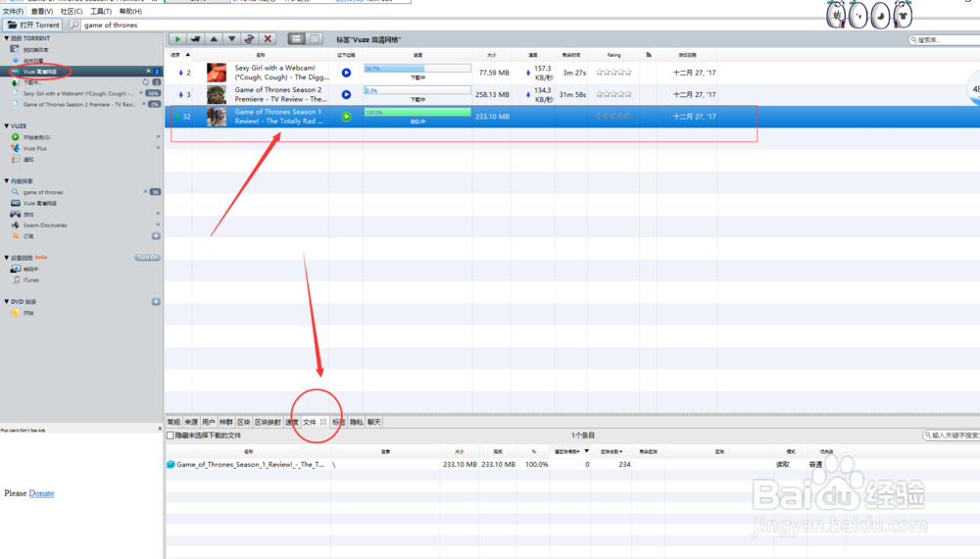Click the file icon of Game_of_Thrones_Season_1_Review file
Viewport: 980px width, 559px height.
[x=171, y=465]
